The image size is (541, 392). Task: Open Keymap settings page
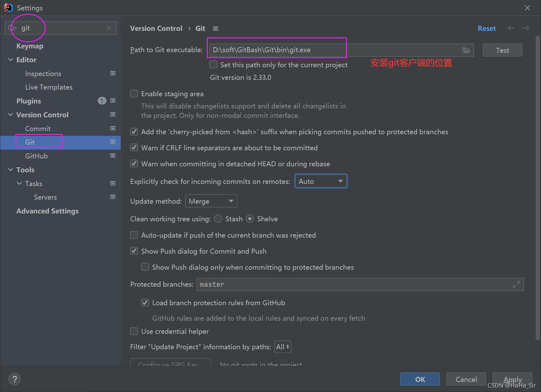click(30, 46)
